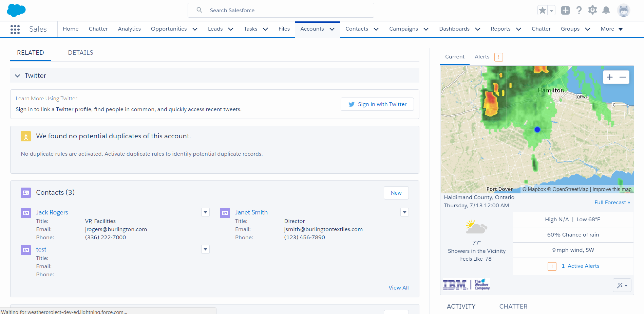Image resolution: width=644 pixels, height=314 pixels.
Task: Open the Full Forecast link
Action: 612,203
